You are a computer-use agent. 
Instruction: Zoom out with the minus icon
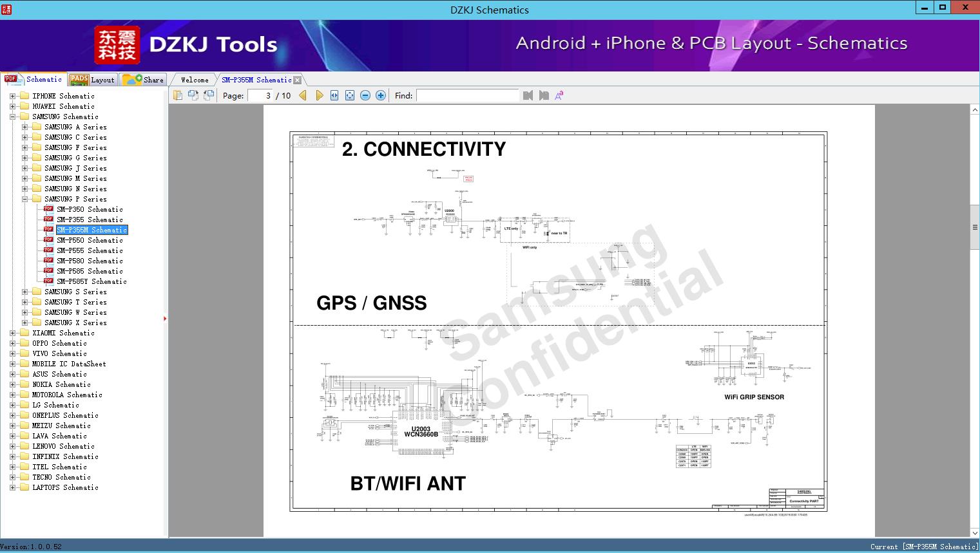point(365,95)
